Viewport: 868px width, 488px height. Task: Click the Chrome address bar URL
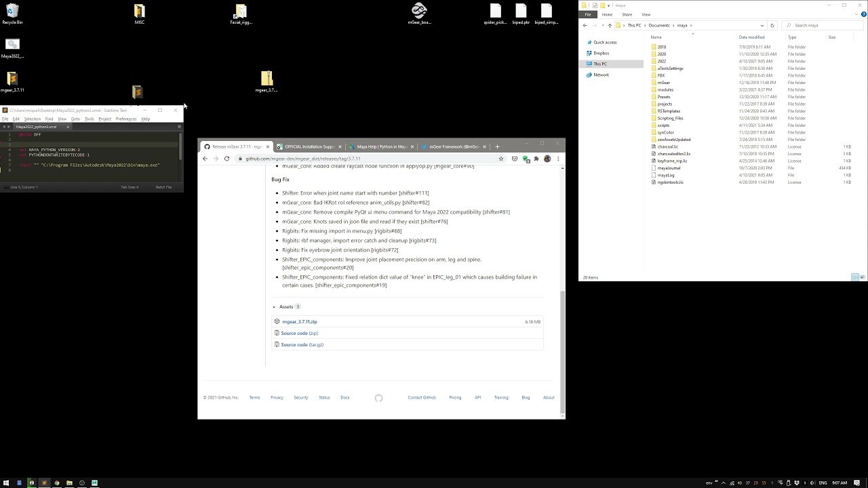pyautogui.click(x=303, y=159)
